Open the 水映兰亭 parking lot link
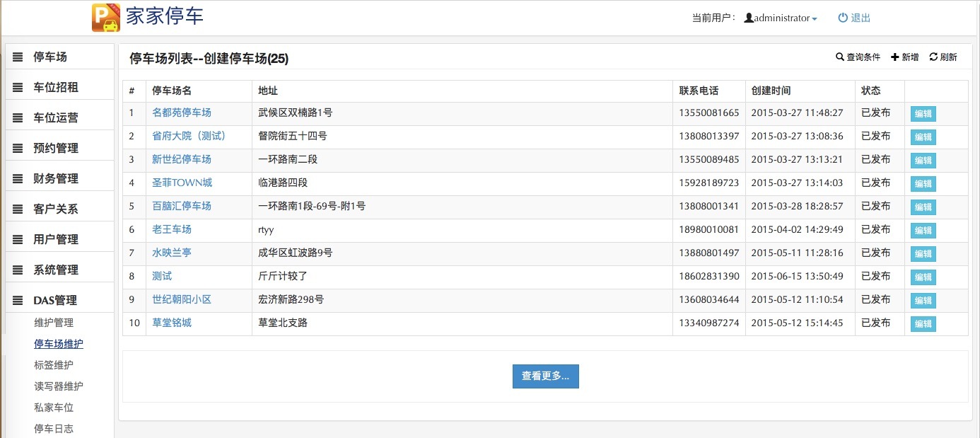 coord(172,253)
